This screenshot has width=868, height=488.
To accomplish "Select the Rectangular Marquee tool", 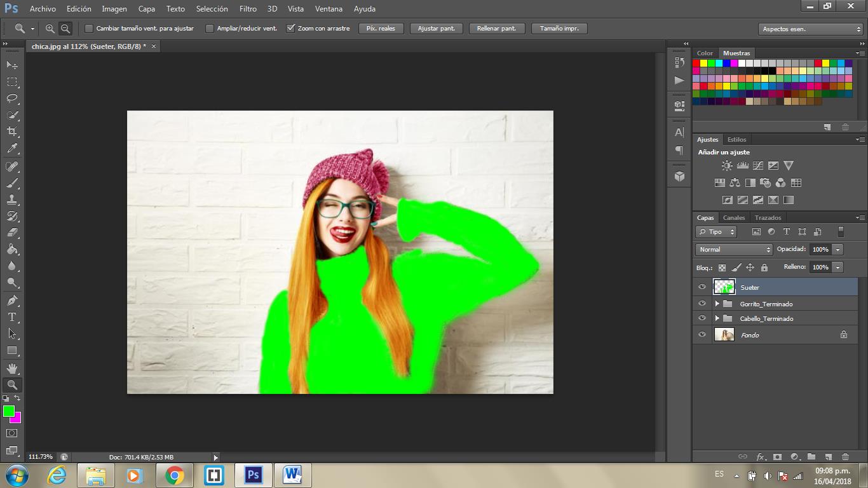I will point(12,82).
